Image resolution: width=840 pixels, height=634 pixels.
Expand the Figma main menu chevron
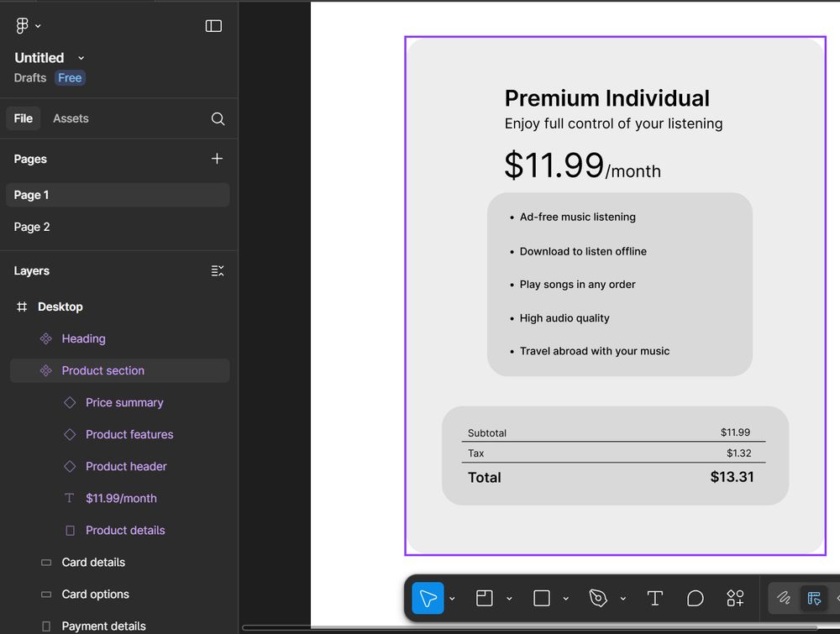pos(38,26)
